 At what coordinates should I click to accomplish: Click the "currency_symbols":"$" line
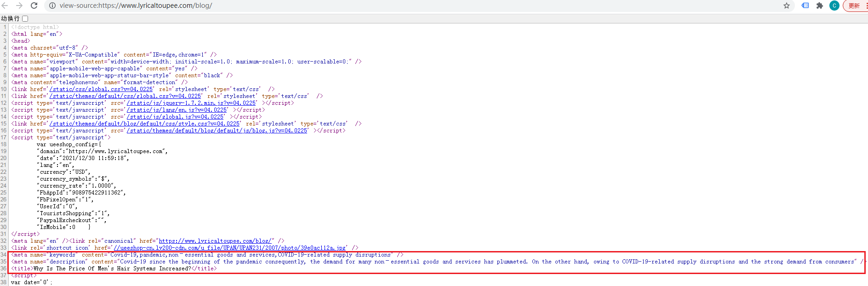[x=73, y=179]
